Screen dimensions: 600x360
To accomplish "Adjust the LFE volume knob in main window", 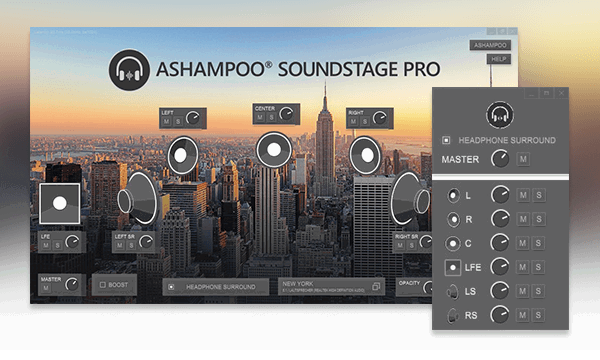I will (72, 241).
